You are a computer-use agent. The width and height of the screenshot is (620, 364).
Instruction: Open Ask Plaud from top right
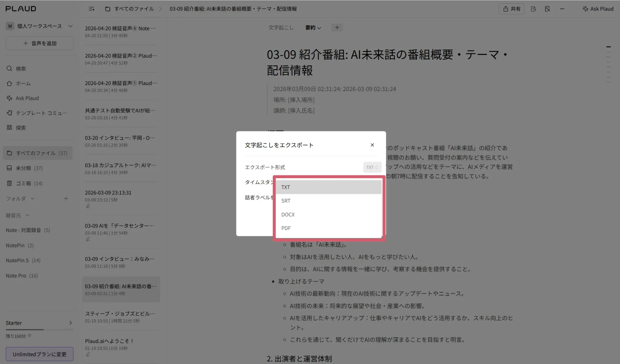[598, 9]
